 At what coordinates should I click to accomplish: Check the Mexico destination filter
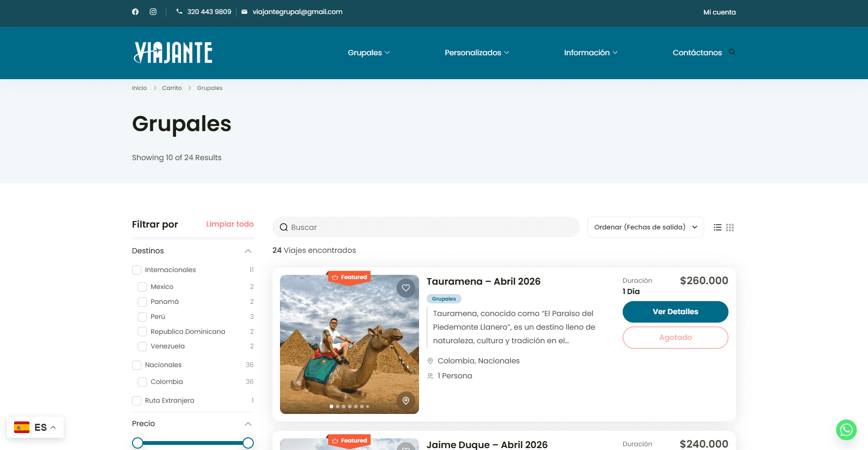tap(142, 287)
